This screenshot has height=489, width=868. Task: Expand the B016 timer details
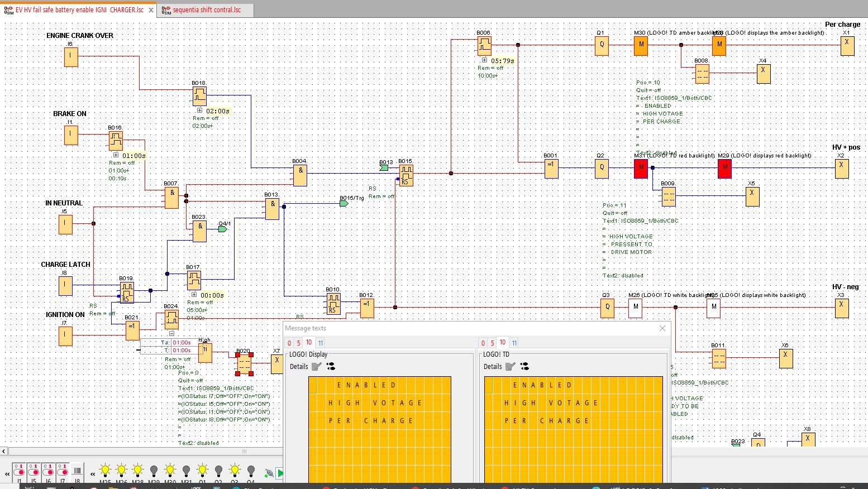tap(116, 155)
